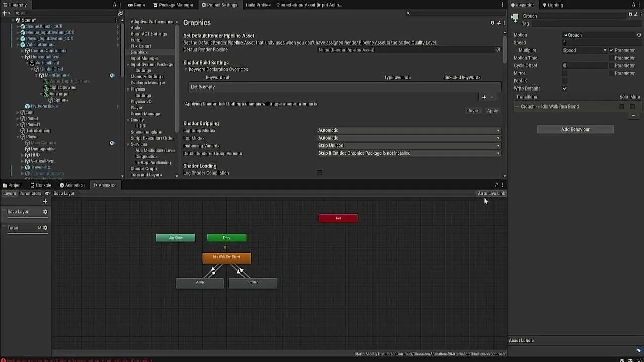Select the Layers button in Animator

(x=9, y=193)
